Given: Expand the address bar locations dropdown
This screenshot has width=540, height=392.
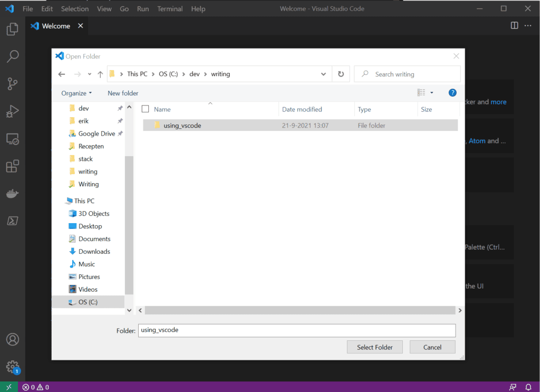Looking at the screenshot, I should click(323, 74).
